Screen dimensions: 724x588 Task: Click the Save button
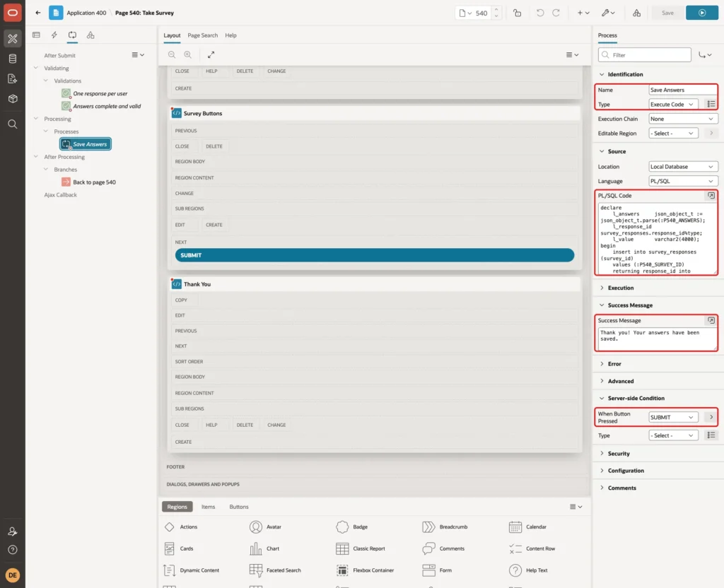coord(667,13)
